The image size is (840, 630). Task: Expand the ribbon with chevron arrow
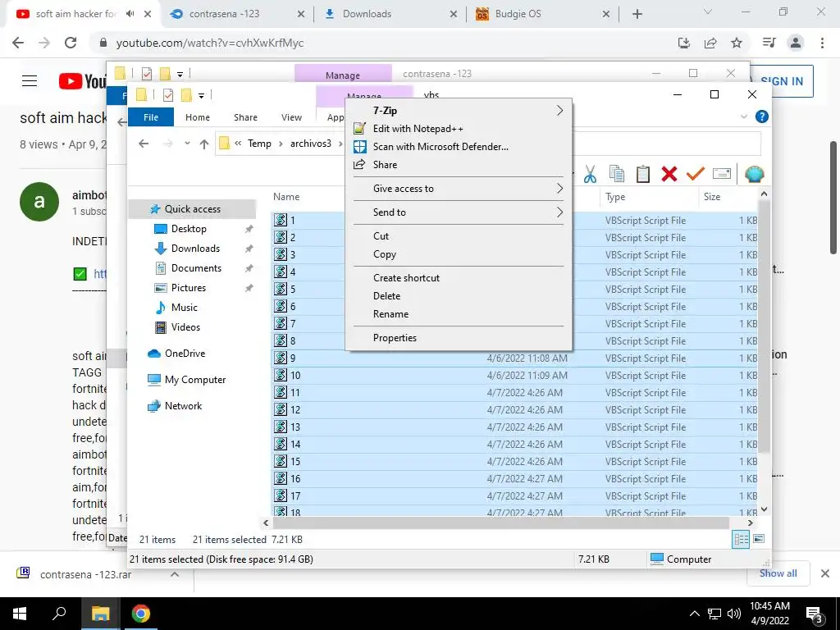[743, 116]
